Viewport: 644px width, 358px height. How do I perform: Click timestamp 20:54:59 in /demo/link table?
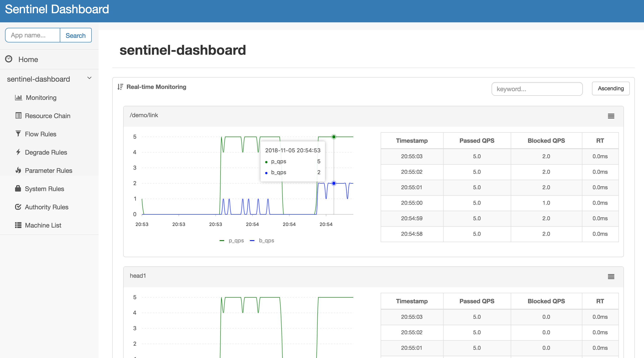(x=412, y=218)
